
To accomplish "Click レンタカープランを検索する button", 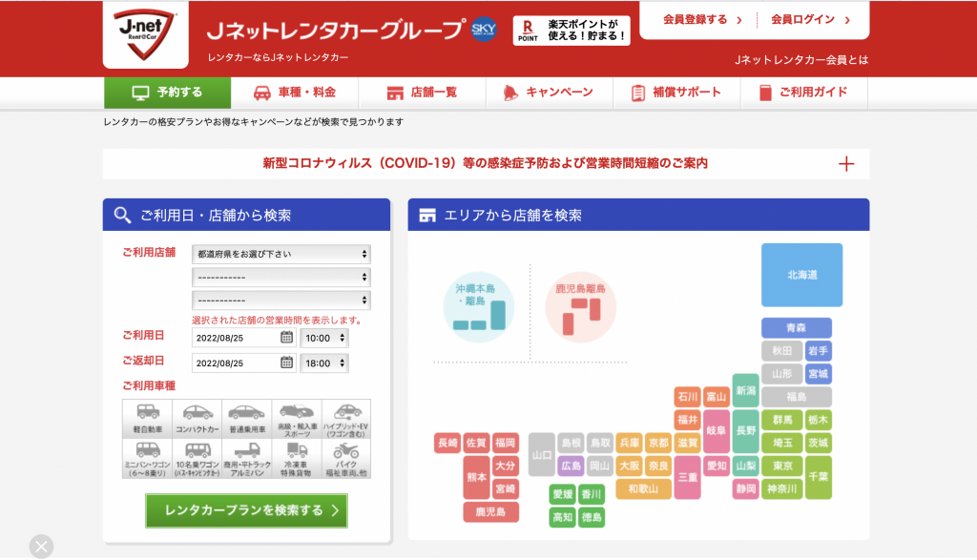I will click(x=247, y=510).
